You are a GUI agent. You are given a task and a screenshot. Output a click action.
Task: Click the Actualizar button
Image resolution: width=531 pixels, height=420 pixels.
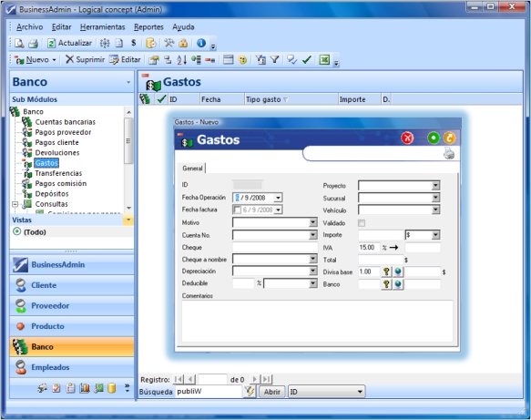[x=69, y=43]
